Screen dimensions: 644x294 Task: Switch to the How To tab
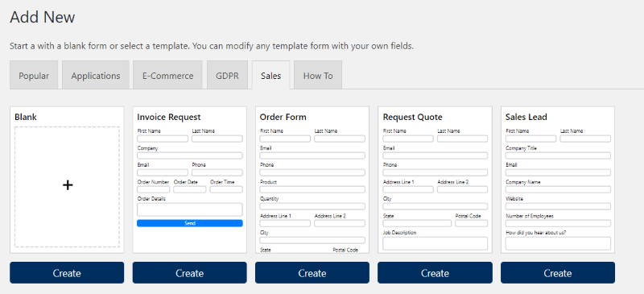point(318,76)
